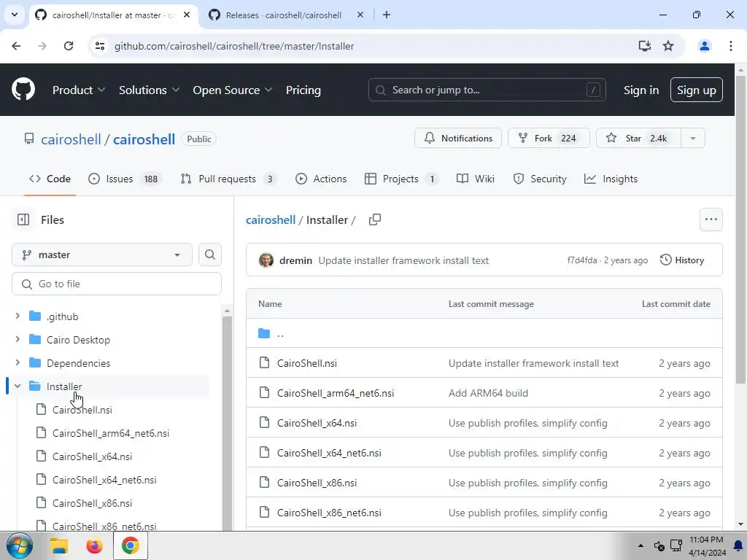
Task: Open the Chrome three-dot menu
Action: click(x=730, y=46)
